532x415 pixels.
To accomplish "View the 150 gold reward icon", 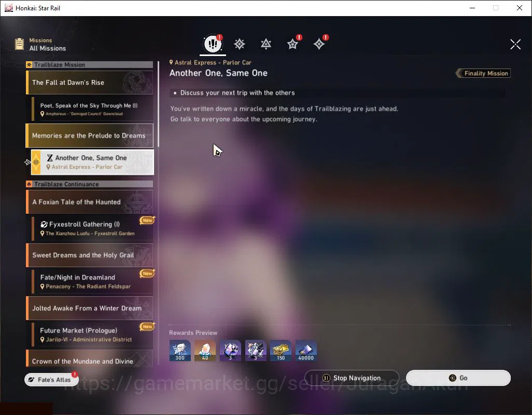I will point(281,351).
